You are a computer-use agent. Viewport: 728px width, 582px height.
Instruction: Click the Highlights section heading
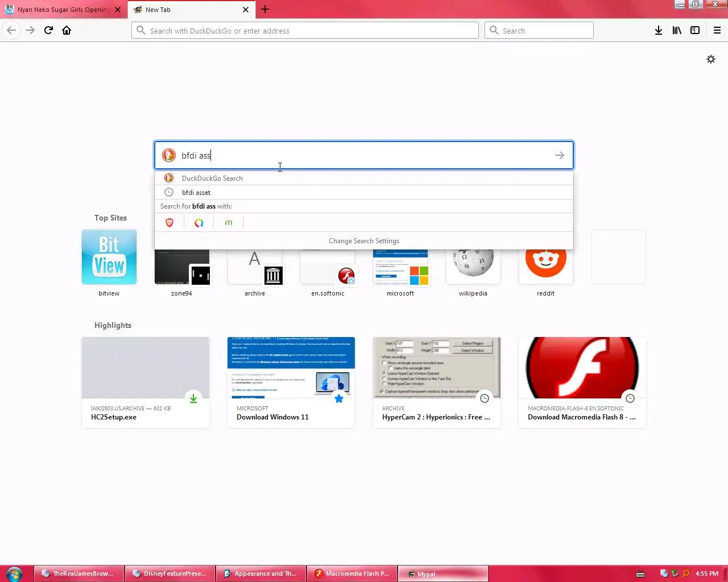click(x=113, y=325)
